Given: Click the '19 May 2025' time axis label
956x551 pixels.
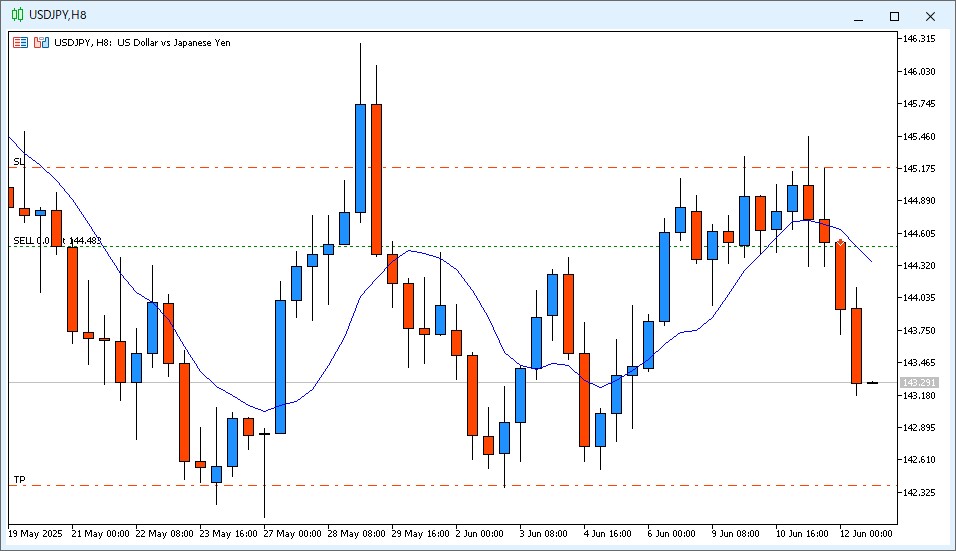Looking at the screenshot, I should pyautogui.click(x=35, y=534).
